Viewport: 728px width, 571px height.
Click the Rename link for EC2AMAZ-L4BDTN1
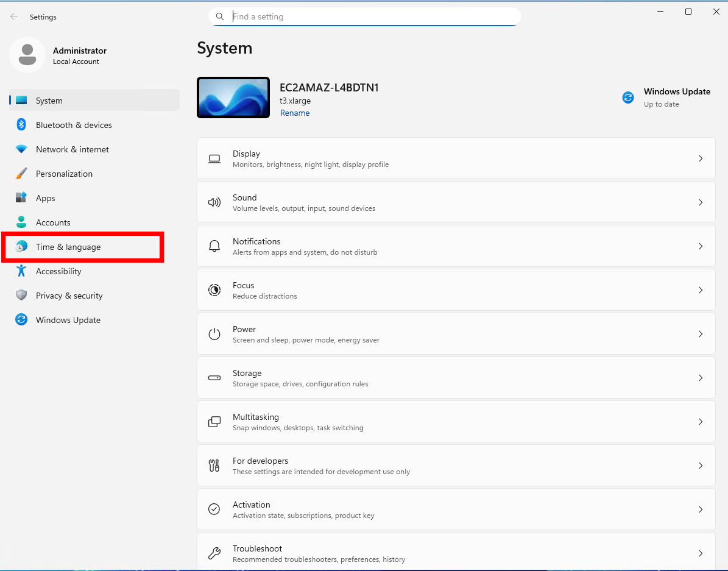click(x=295, y=113)
